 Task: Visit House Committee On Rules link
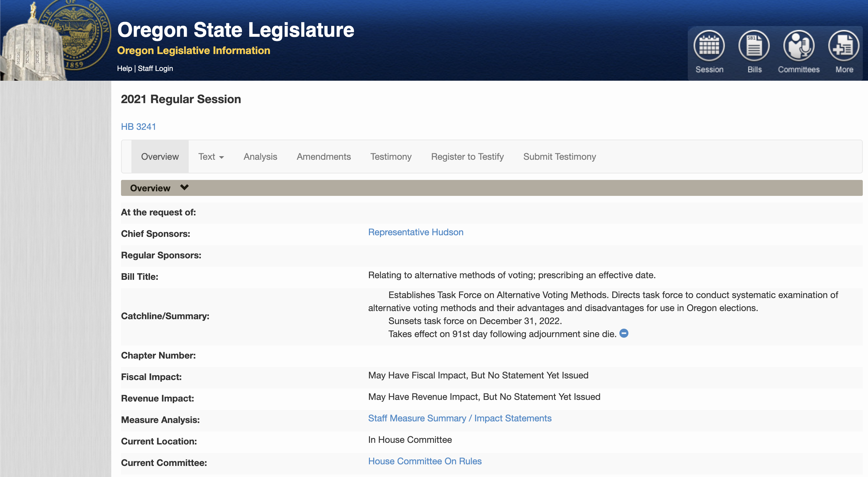coord(425,461)
